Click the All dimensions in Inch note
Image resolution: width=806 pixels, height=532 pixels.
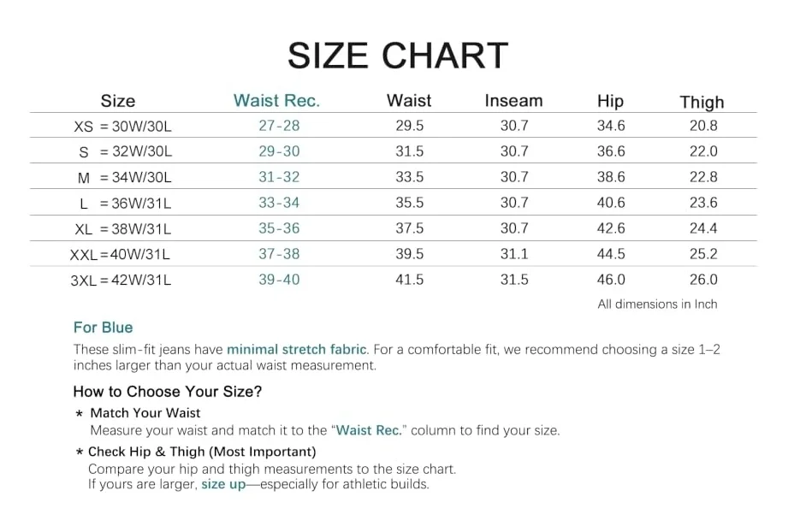(657, 304)
